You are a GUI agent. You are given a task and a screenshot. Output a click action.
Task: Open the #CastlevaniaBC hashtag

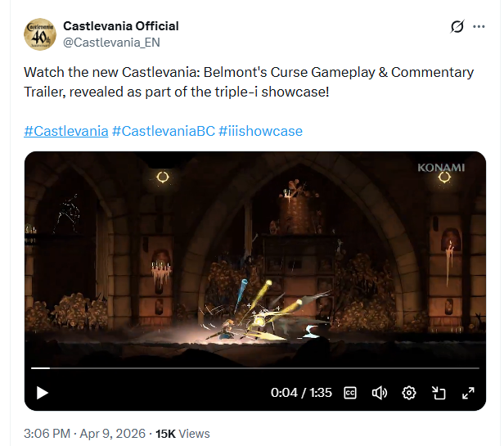tap(164, 131)
